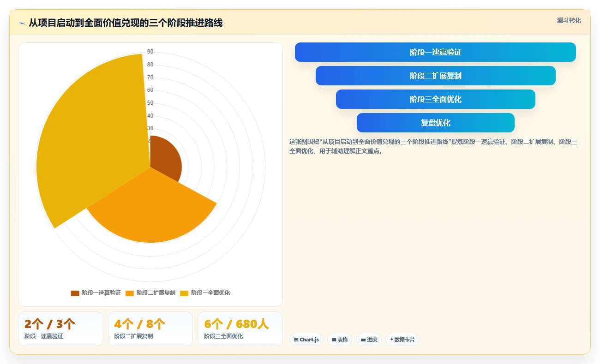Screen dimensions: 600x364
Task: Toggle 阶段三全面优化 legend swatch
Action: click(184, 293)
